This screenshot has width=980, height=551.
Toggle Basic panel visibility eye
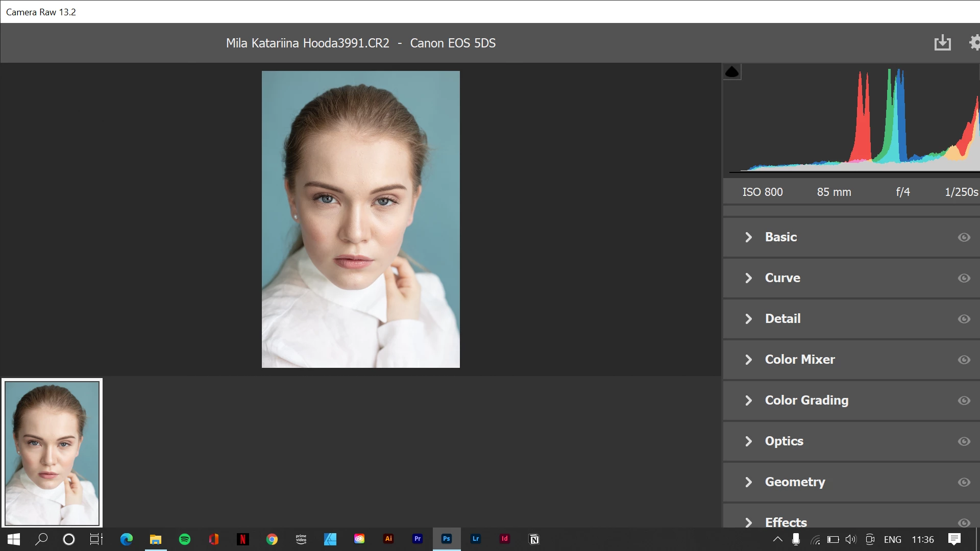coord(964,237)
